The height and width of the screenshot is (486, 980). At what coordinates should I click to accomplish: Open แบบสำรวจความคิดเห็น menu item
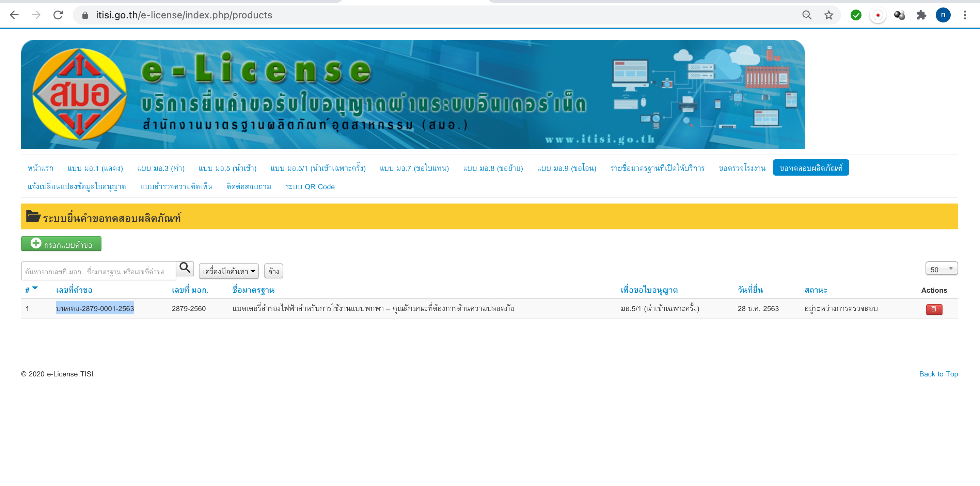pos(176,187)
